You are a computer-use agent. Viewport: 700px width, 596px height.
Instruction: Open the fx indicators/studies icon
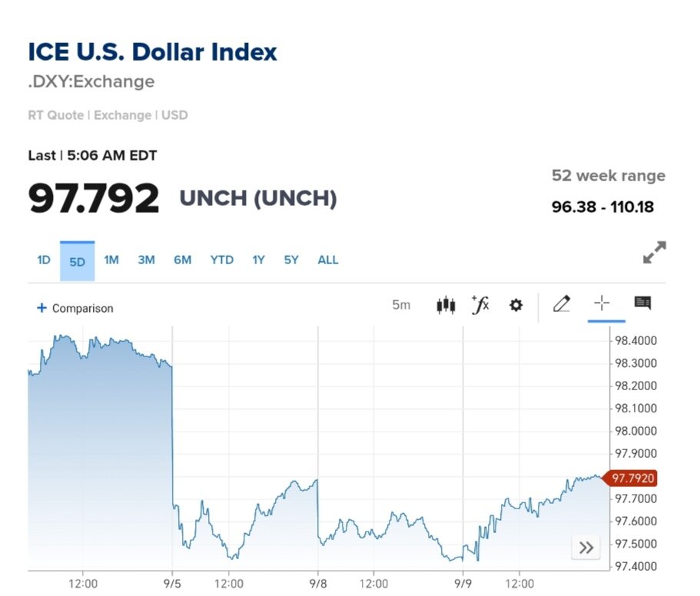(480, 305)
